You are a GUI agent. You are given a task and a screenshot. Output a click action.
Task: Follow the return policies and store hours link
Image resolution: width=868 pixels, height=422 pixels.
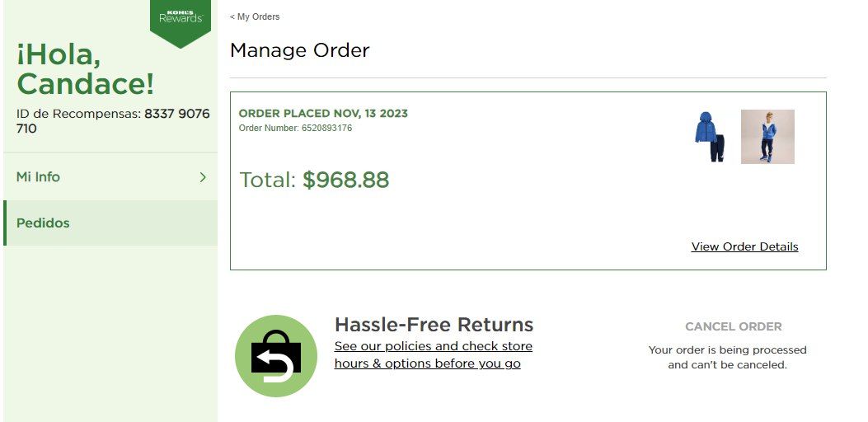pyautogui.click(x=433, y=354)
